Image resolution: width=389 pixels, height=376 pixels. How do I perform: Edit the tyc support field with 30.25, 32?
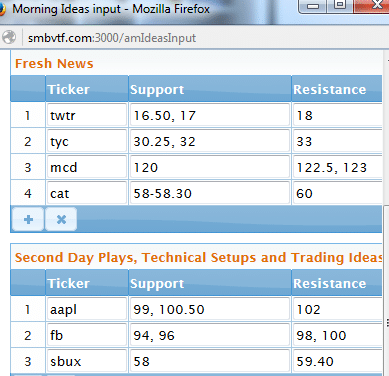tap(210, 141)
